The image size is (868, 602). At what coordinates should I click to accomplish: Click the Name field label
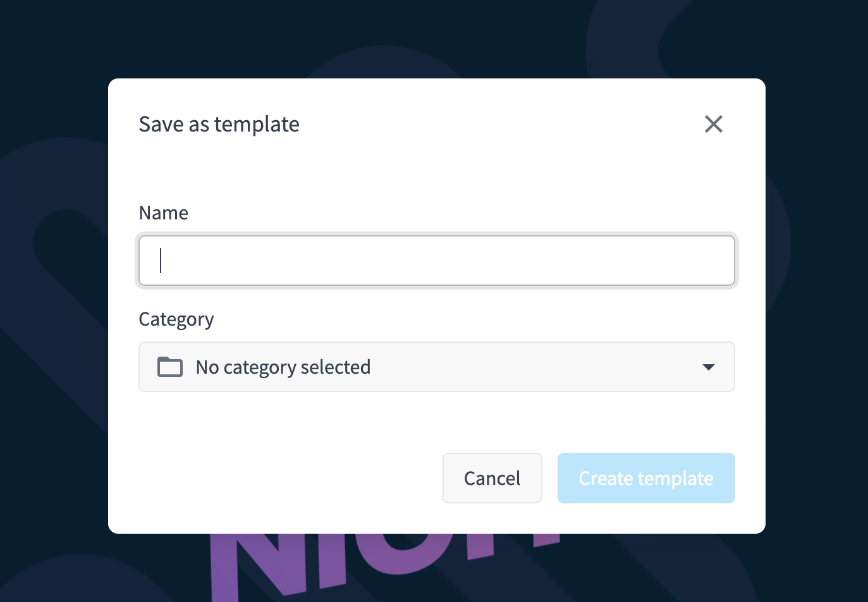[164, 213]
